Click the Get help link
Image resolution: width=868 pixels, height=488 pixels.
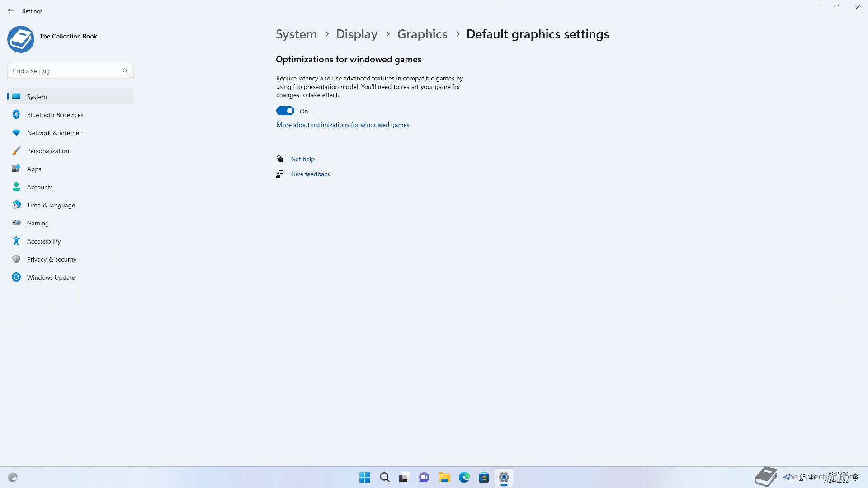pyautogui.click(x=303, y=159)
